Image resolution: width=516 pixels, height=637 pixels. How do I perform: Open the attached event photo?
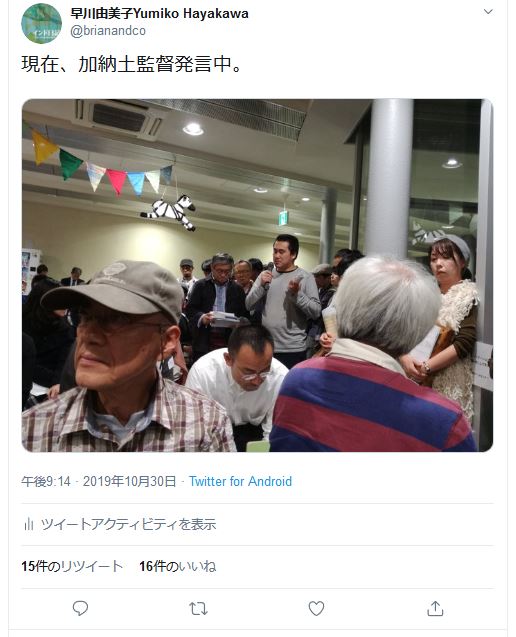(x=257, y=275)
